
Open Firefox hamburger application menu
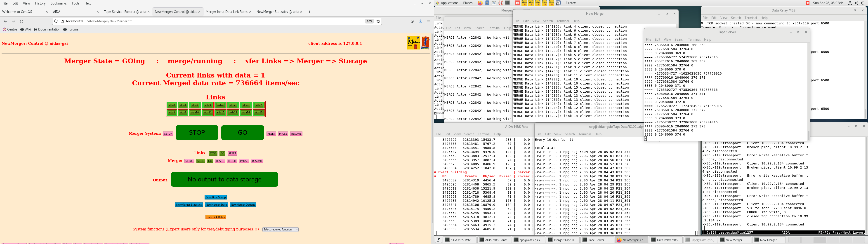coord(429,21)
